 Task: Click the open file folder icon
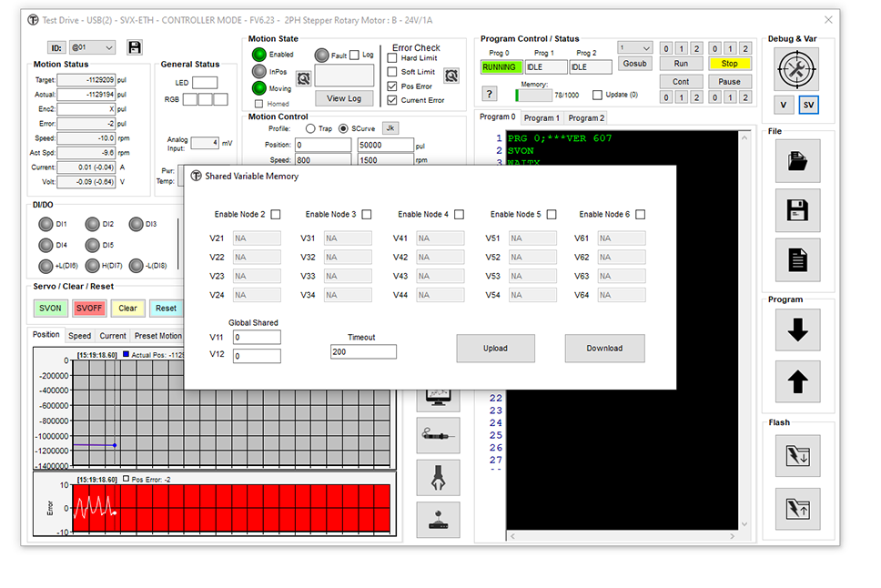(x=797, y=160)
